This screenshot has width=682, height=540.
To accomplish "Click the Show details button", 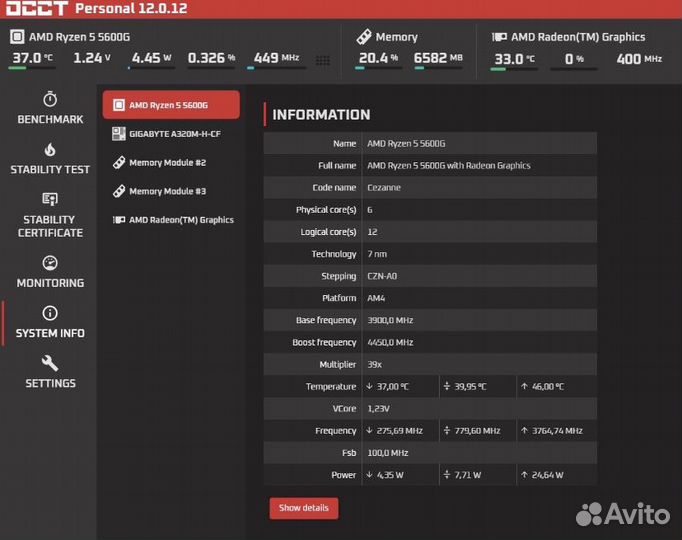I will point(304,508).
